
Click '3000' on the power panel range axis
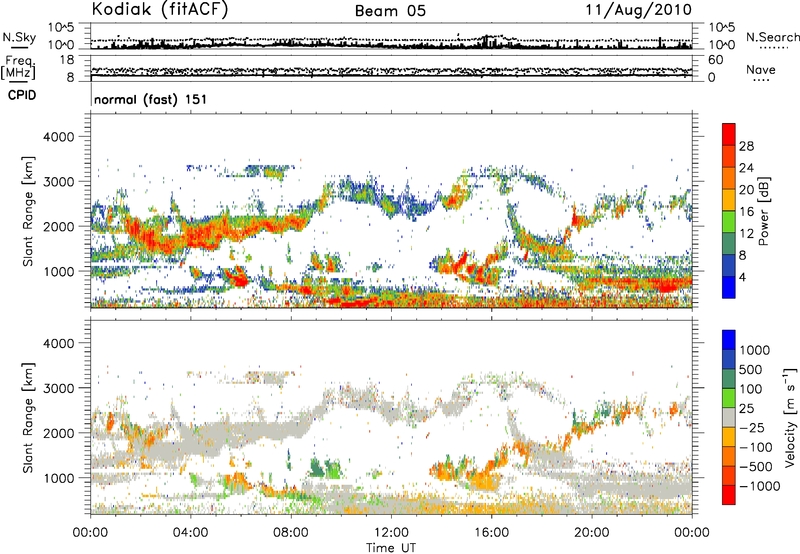58,182
